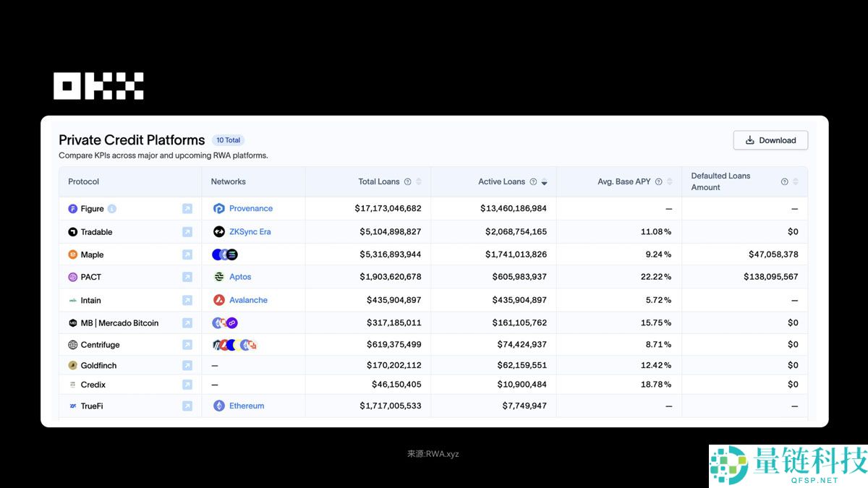Viewport: 868px width, 488px height.
Task: Click the help icon next to Avg. Base APY
Action: [x=658, y=182]
